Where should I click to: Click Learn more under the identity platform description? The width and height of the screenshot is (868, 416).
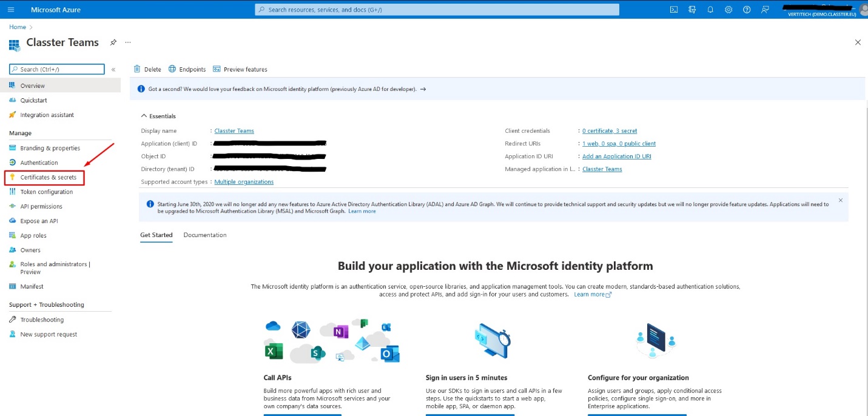pyautogui.click(x=593, y=294)
